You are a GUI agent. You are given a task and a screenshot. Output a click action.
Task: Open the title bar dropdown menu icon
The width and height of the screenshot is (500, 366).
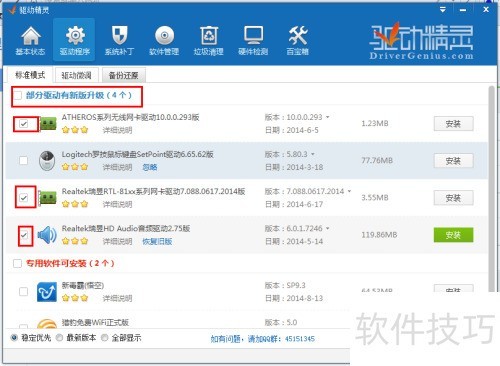click(443, 10)
